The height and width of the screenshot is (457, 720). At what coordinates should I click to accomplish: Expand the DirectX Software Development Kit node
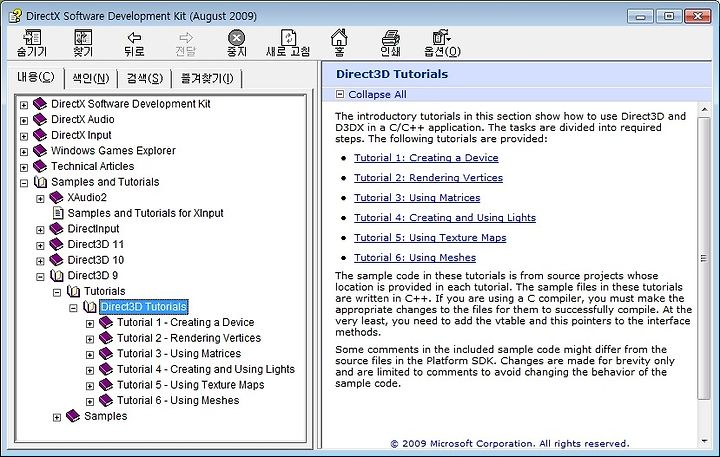point(24,105)
